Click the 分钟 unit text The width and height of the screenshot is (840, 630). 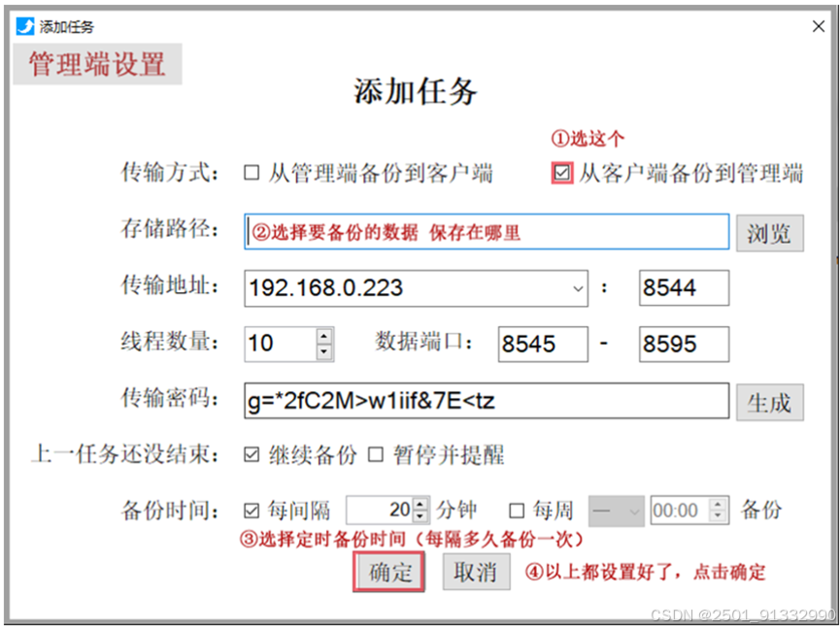[x=456, y=510]
